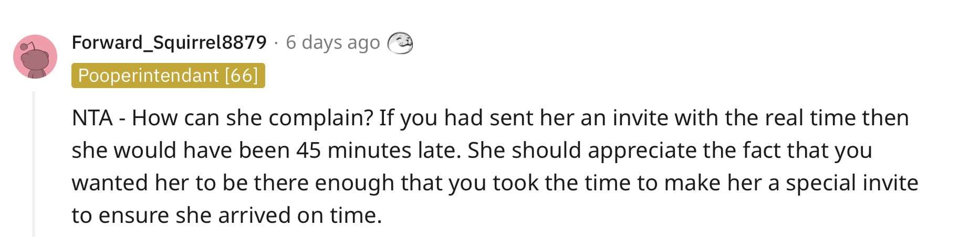Collapse the comment using the thread line
Image resolution: width=980 pixels, height=237 pixels.
pyautogui.click(x=34, y=164)
